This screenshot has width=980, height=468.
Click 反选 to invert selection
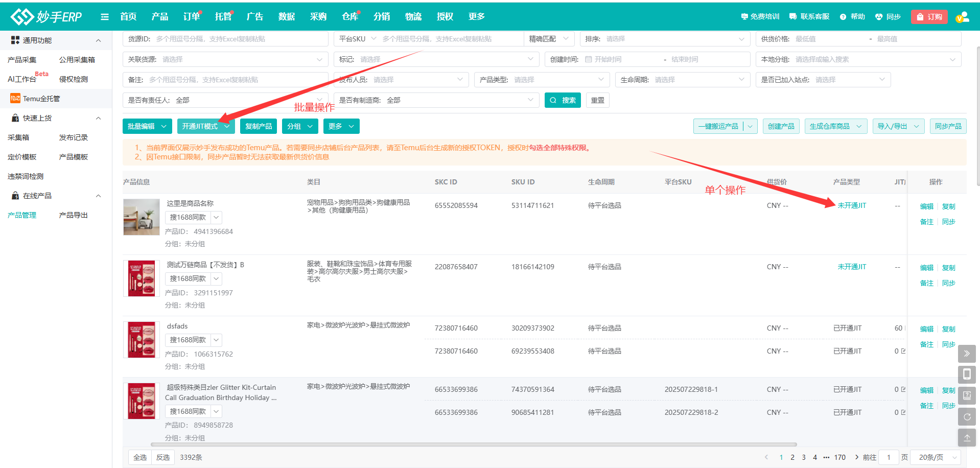pos(163,457)
